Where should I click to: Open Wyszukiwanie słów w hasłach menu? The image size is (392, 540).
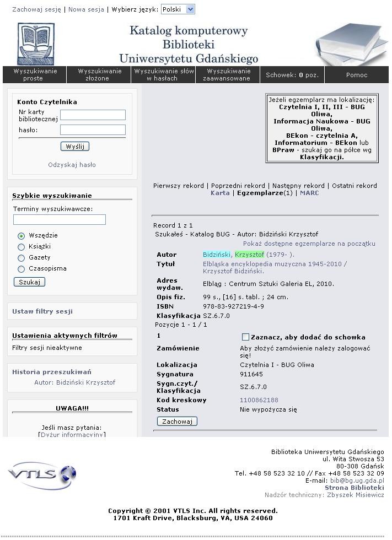click(x=163, y=75)
